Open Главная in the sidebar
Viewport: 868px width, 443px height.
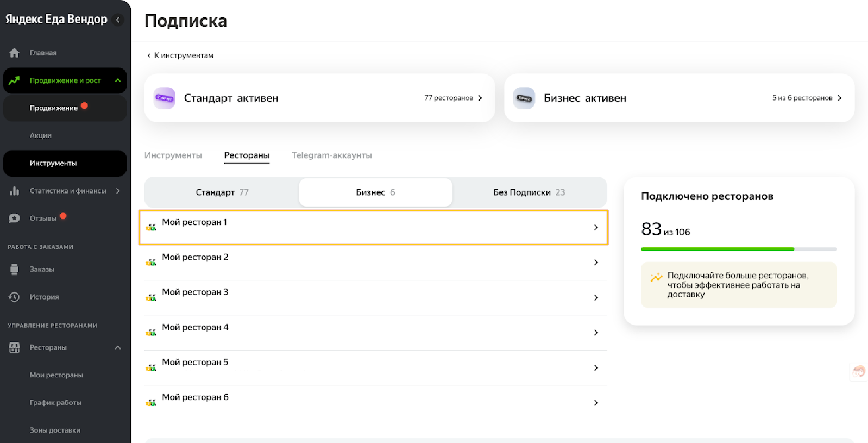tap(43, 53)
